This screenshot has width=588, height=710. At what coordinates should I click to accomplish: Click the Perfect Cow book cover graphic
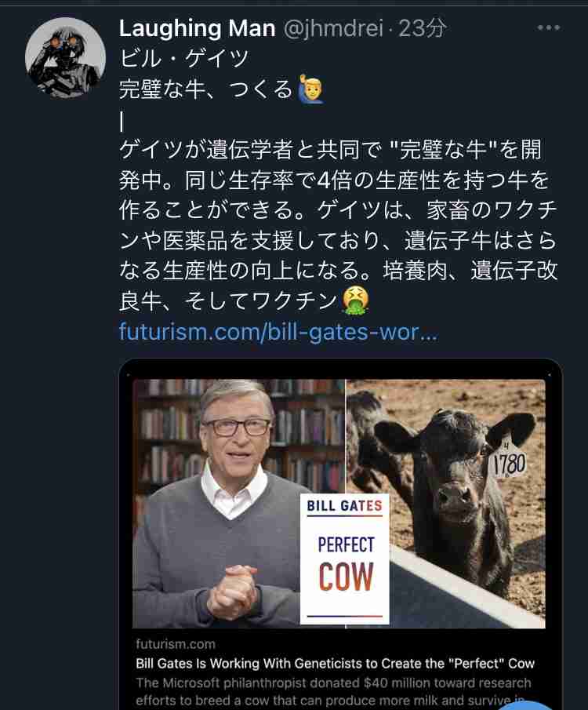(x=344, y=559)
